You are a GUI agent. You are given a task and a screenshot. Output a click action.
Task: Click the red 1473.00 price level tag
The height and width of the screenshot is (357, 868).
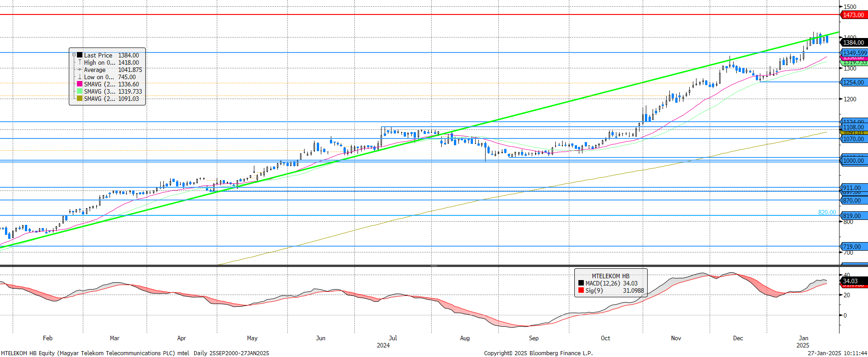(854, 15)
